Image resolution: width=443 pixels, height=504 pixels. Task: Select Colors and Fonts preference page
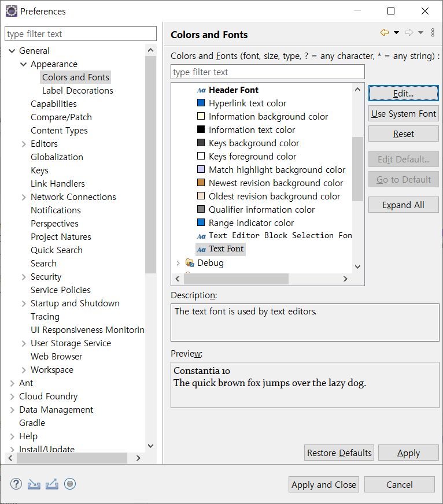[76, 77]
